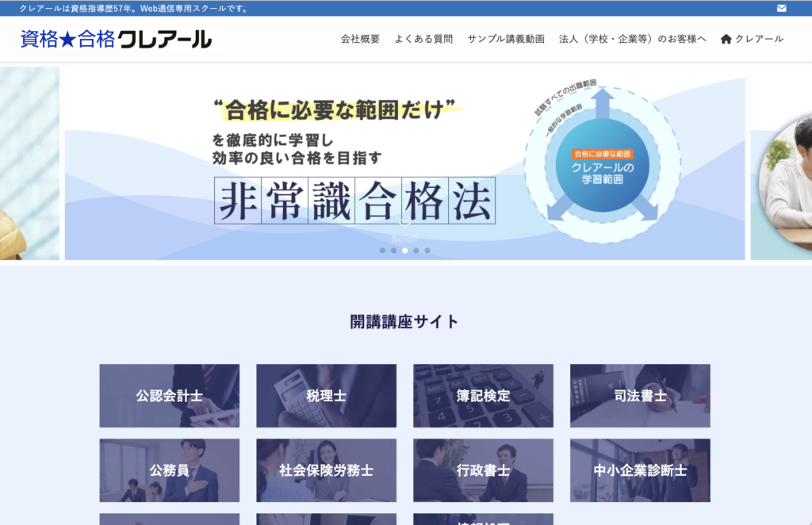Click the envelope mail icon in top bar
This screenshot has width=812, height=525.
click(x=782, y=8)
